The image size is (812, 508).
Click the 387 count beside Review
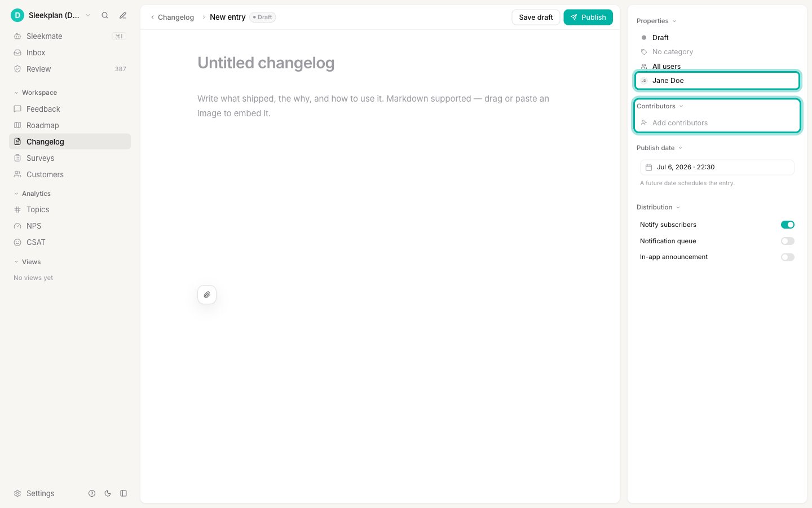121,69
